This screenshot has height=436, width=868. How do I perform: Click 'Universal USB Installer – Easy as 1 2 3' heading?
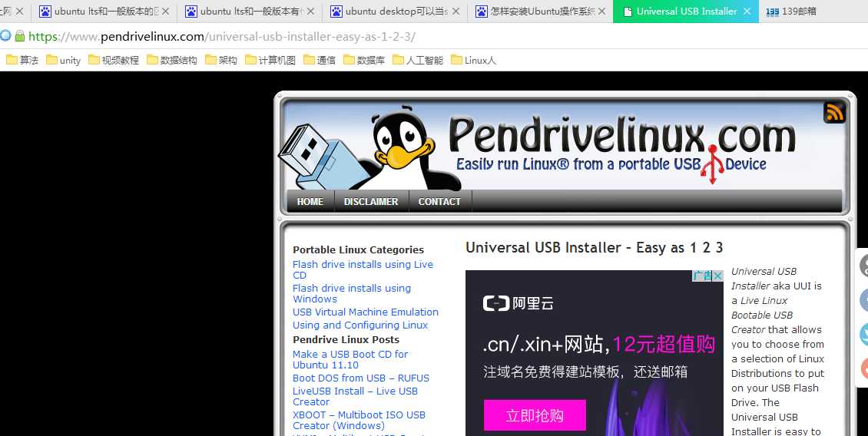[x=594, y=248]
